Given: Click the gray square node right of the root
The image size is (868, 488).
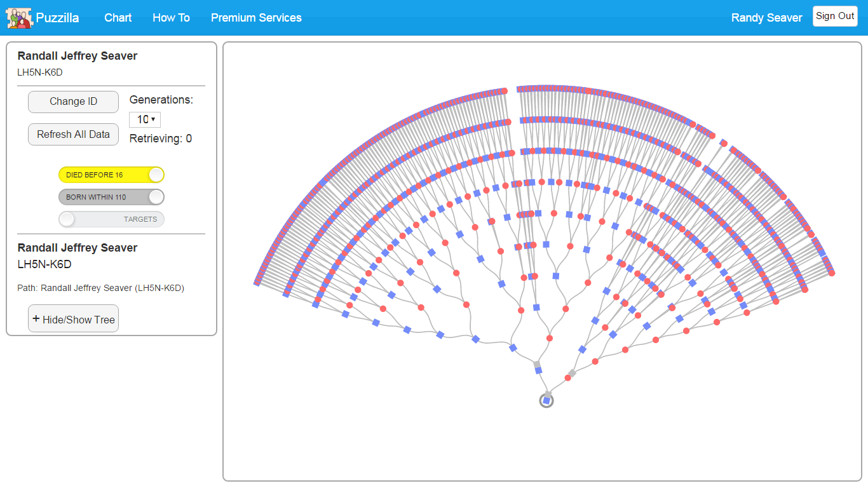Looking at the screenshot, I should pyautogui.click(x=572, y=374).
